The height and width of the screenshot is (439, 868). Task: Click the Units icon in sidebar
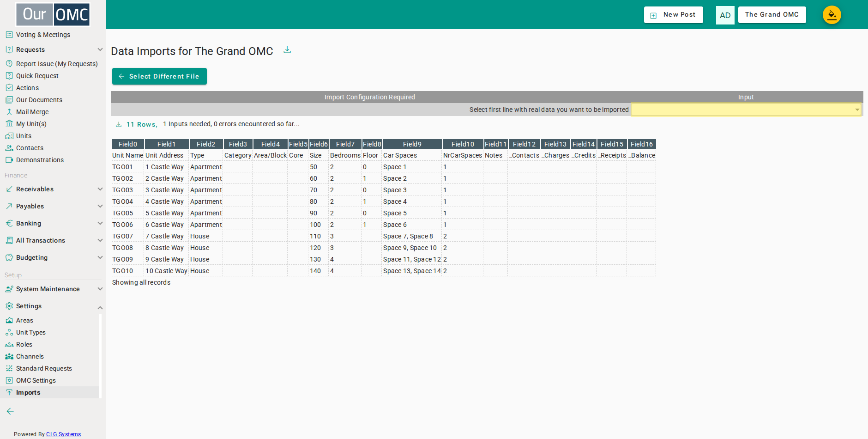(9, 136)
